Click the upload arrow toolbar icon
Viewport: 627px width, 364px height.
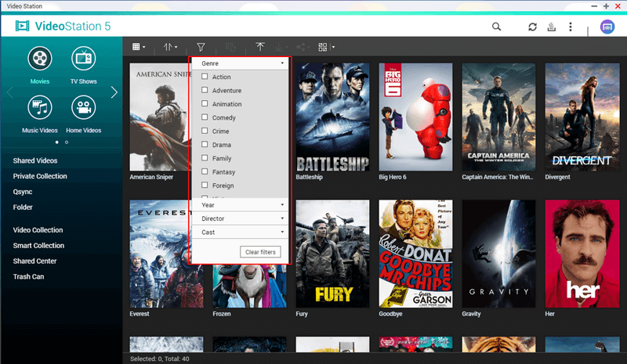pyautogui.click(x=260, y=47)
